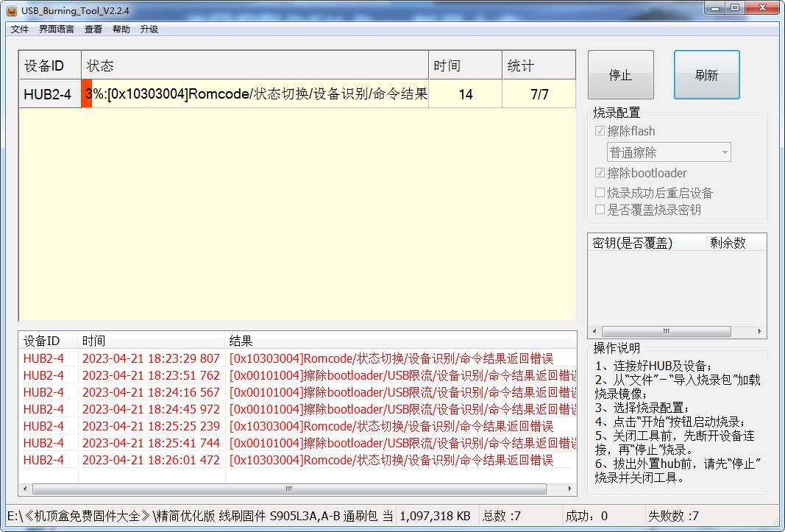Screen dimensions: 785x532
Task: Open the 升级 menu
Action: point(149,29)
